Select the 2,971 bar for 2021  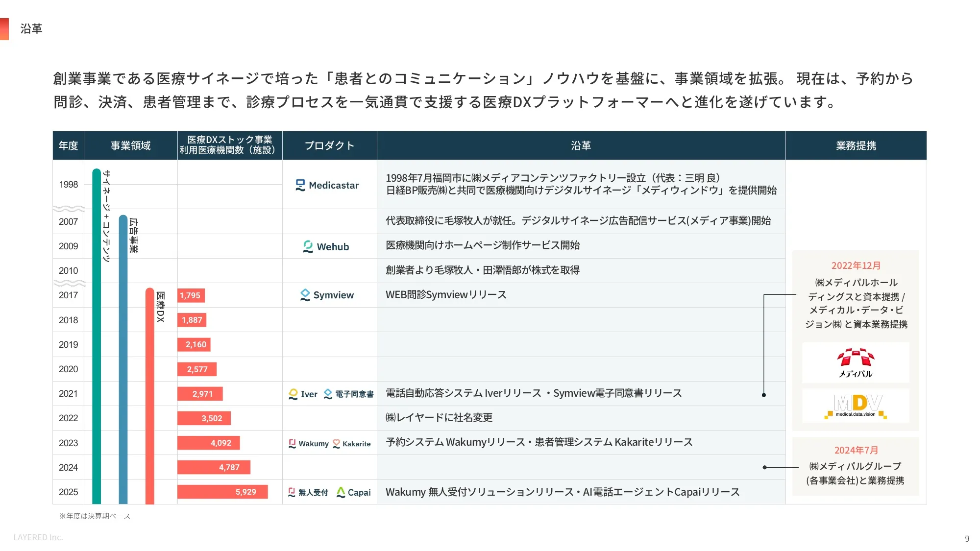point(200,394)
